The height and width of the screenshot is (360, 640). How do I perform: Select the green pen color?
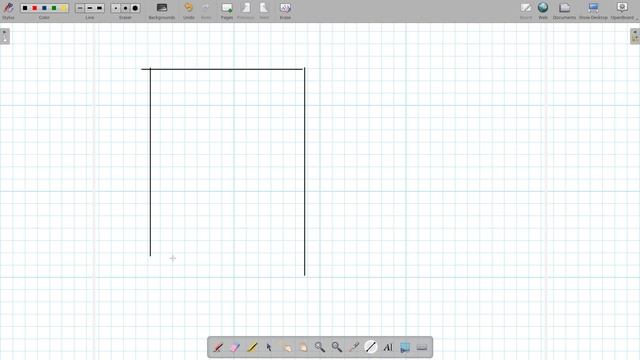54,8
